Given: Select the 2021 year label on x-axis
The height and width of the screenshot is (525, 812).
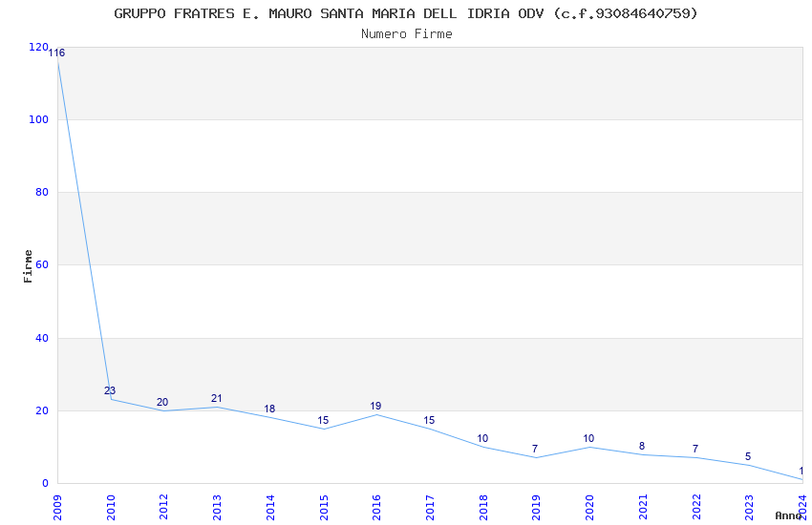Looking at the screenshot, I should click(x=643, y=508).
